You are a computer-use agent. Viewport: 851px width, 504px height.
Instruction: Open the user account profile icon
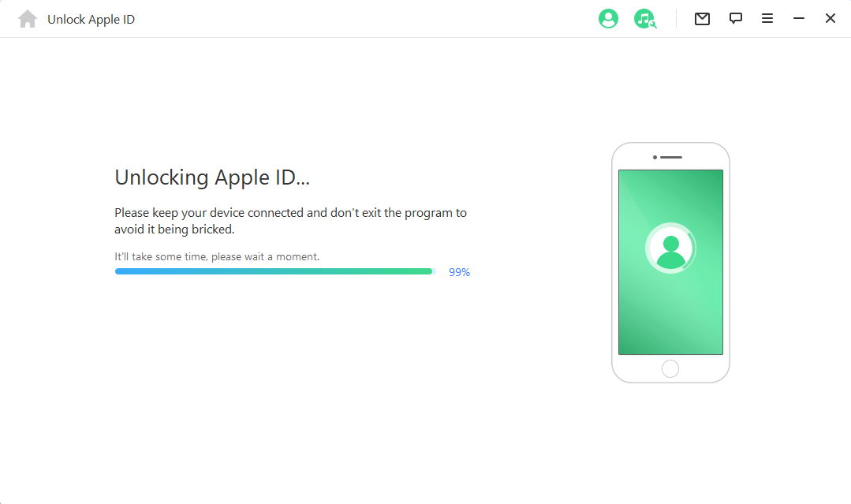[608, 18]
